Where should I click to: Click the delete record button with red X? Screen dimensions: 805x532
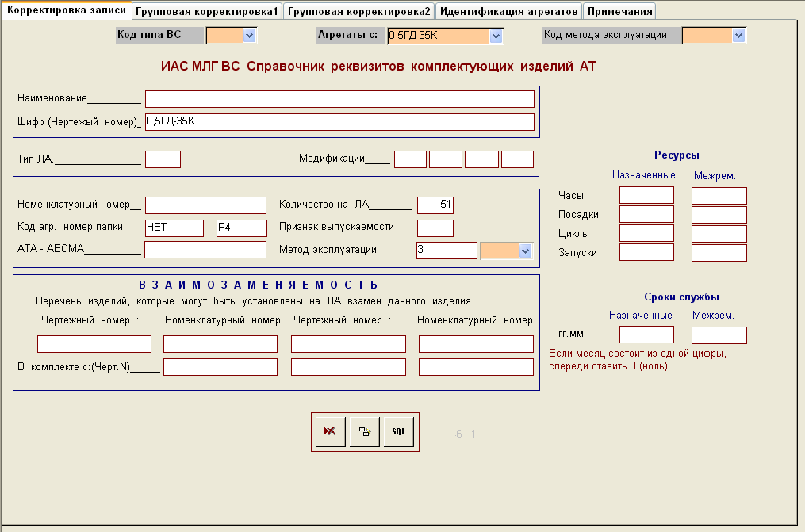click(x=330, y=432)
